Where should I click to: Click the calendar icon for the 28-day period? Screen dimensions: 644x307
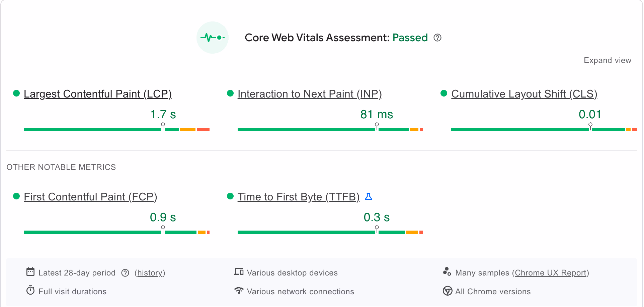[30, 272]
